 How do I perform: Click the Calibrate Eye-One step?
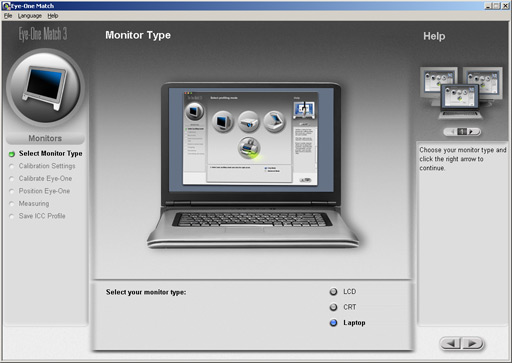pyautogui.click(x=45, y=178)
